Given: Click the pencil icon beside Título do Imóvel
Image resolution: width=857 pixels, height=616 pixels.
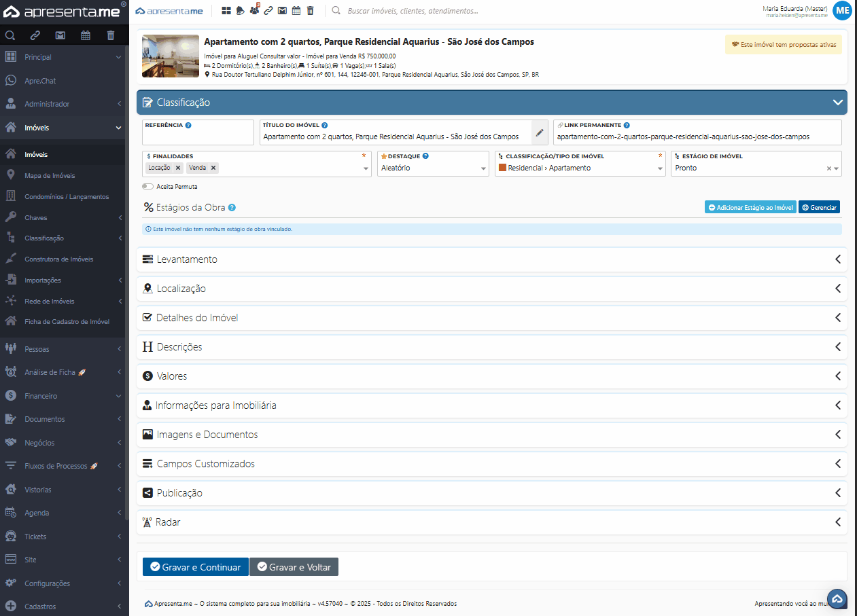Looking at the screenshot, I should pos(540,132).
